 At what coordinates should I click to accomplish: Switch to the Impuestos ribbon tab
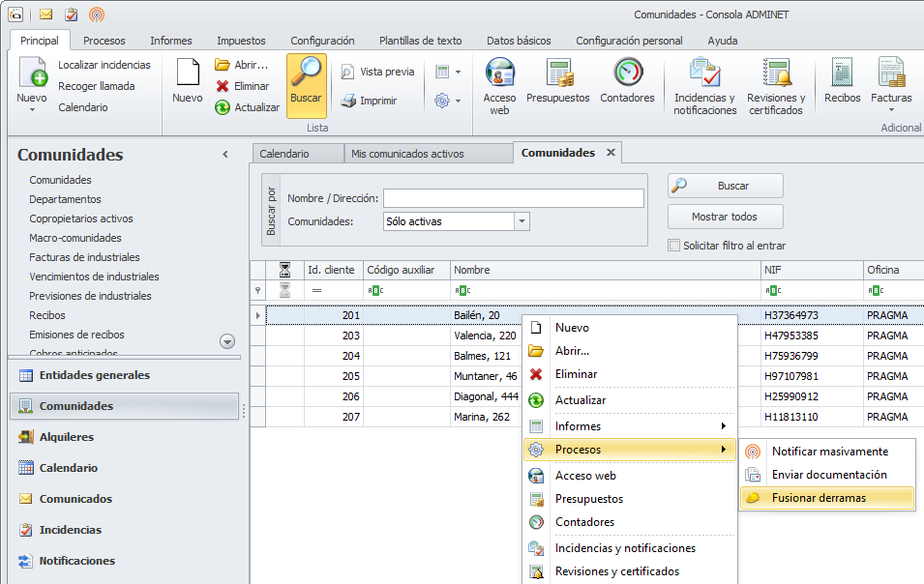coord(241,41)
